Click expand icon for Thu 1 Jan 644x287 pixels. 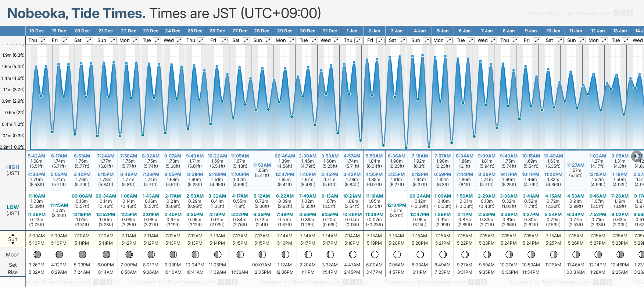coord(358,40)
